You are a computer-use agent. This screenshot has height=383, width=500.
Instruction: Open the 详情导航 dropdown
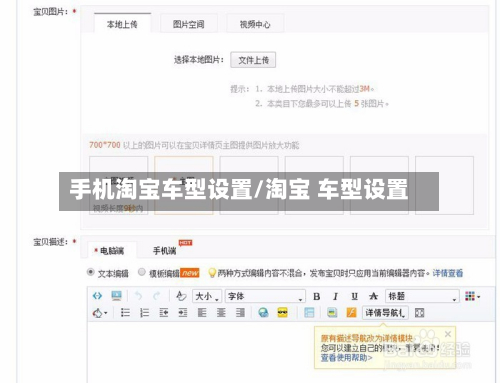click(x=385, y=313)
